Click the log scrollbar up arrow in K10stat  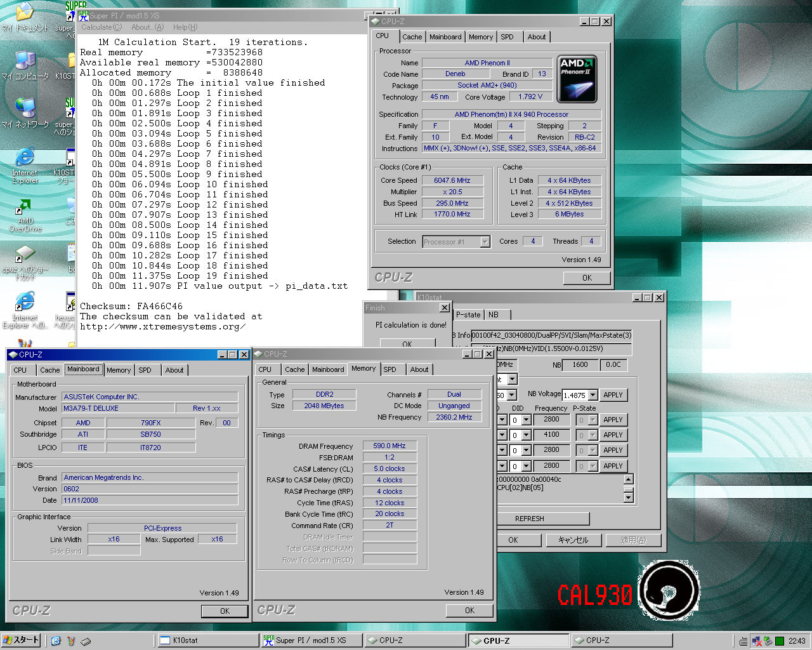(628, 480)
